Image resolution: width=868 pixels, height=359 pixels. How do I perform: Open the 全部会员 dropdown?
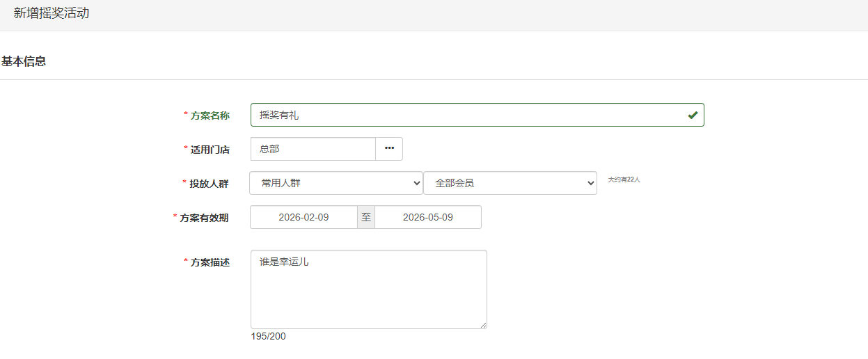510,183
